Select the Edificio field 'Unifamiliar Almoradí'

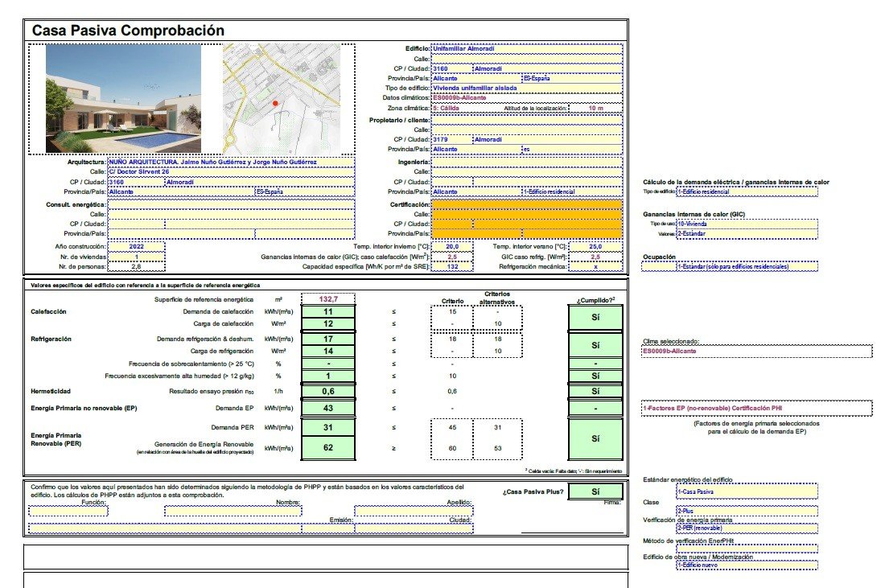(x=527, y=49)
